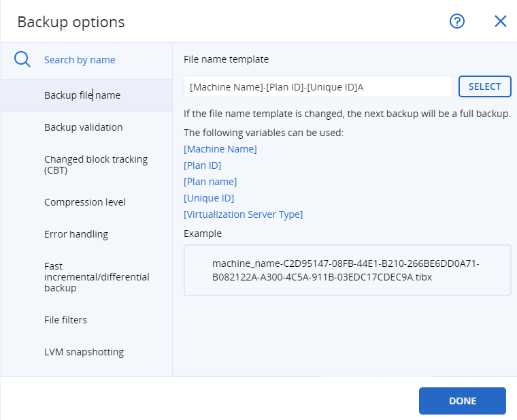The width and height of the screenshot is (517, 420).
Task: Select Backup file name option
Action: pos(86,95)
